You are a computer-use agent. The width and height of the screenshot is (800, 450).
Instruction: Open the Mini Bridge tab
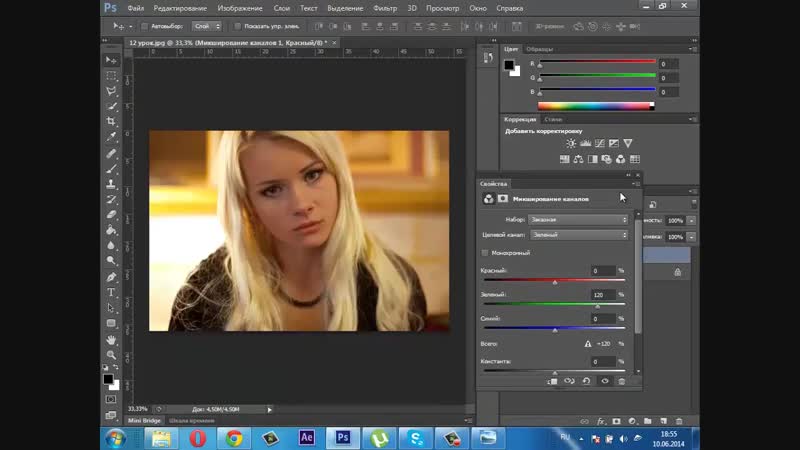click(144, 420)
